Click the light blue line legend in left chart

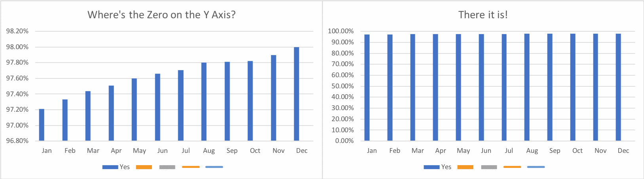(214, 167)
